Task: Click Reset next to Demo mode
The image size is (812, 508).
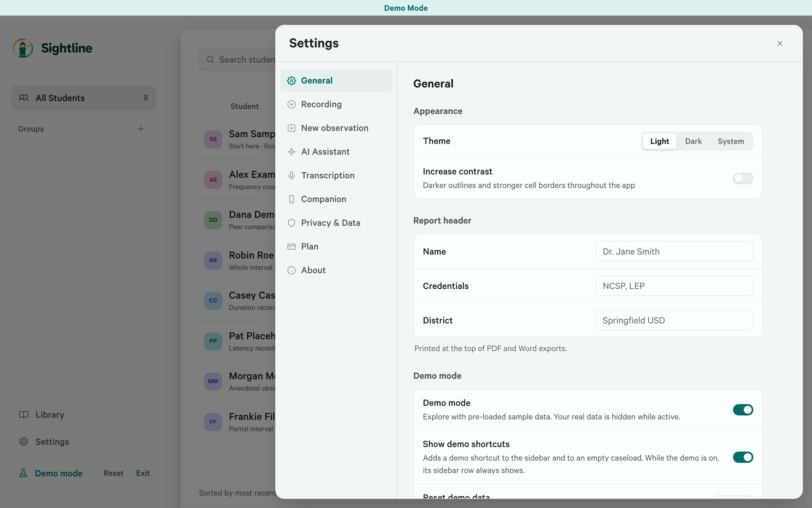Action: coord(113,473)
